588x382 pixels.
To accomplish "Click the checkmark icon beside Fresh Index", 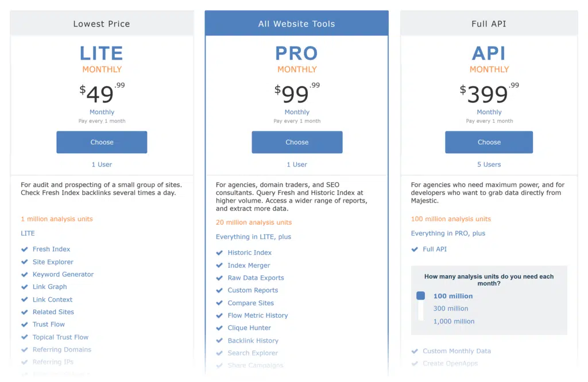I will point(25,250).
